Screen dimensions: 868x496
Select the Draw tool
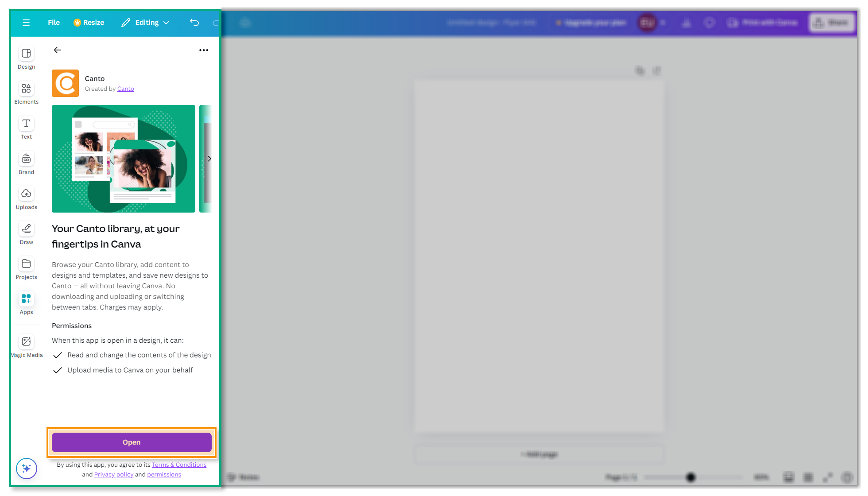pyautogui.click(x=26, y=231)
